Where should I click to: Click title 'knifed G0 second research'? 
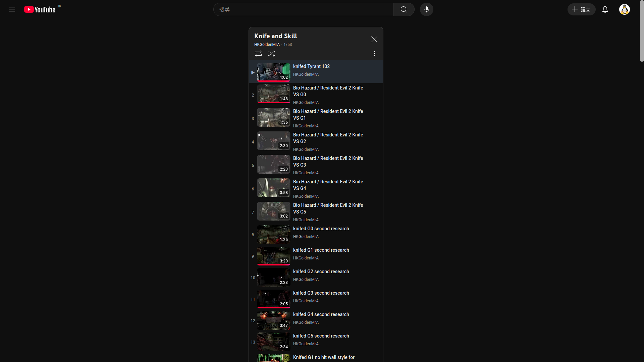(x=321, y=229)
